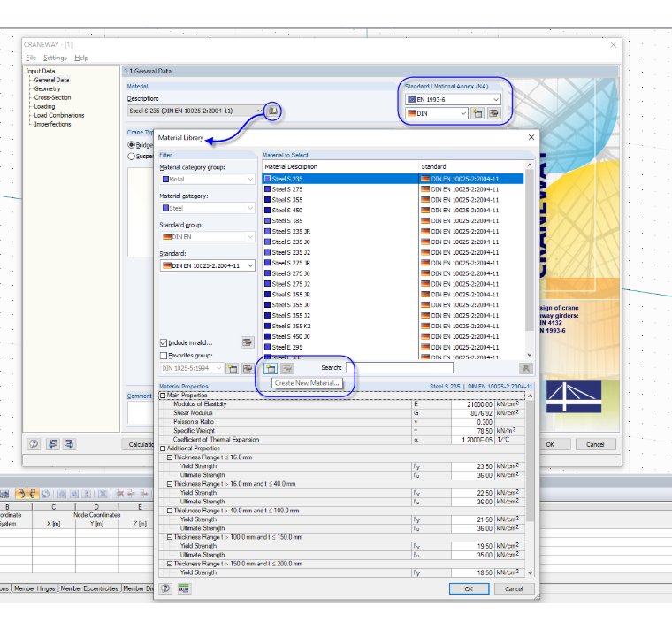The image size is (672, 630).
Task: Select the Suspension crane type radio button
Action: [132, 156]
